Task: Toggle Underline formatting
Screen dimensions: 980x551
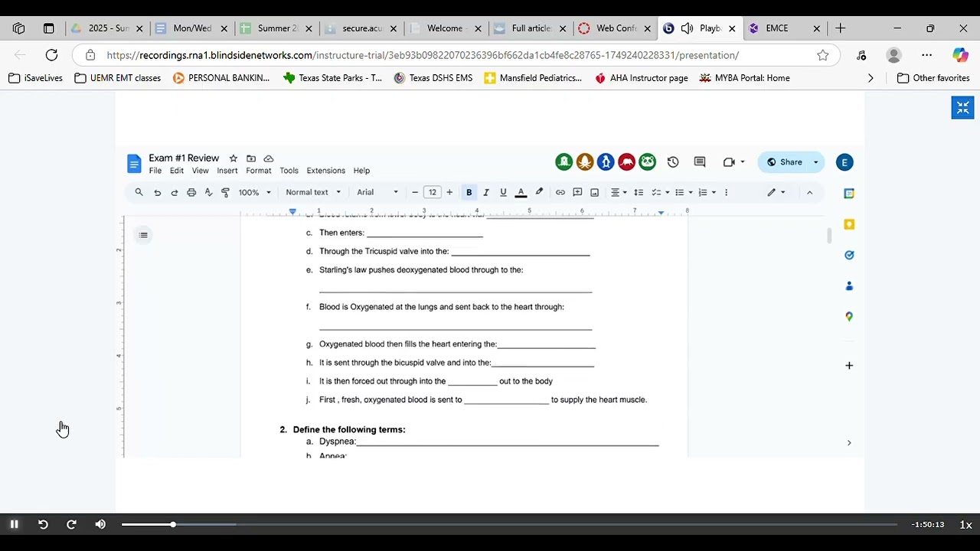Action: (503, 192)
